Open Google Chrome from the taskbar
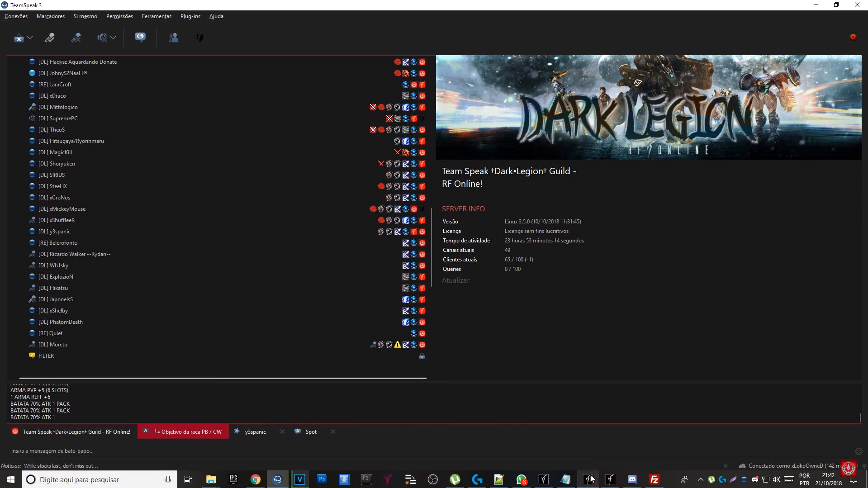This screenshot has height=488, width=868. 256,479
